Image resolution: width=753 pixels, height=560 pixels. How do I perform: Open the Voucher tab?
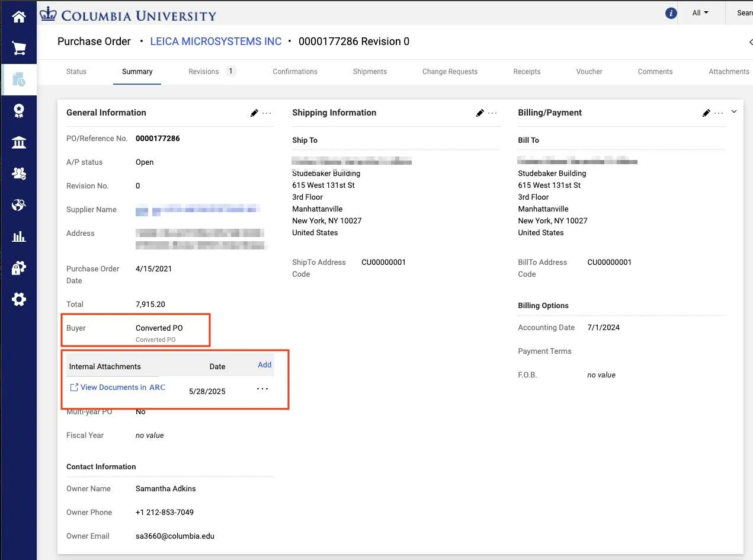click(589, 72)
